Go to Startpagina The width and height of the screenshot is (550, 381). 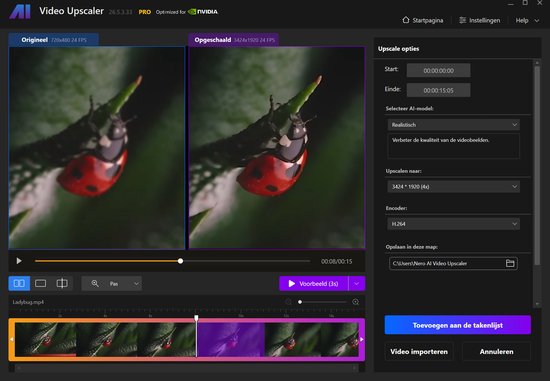423,20
